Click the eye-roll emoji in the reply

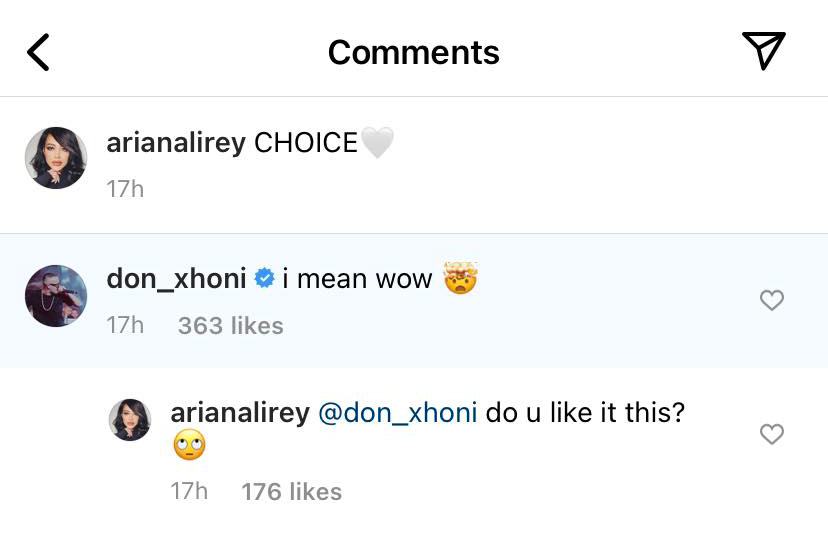[x=188, y=446]
